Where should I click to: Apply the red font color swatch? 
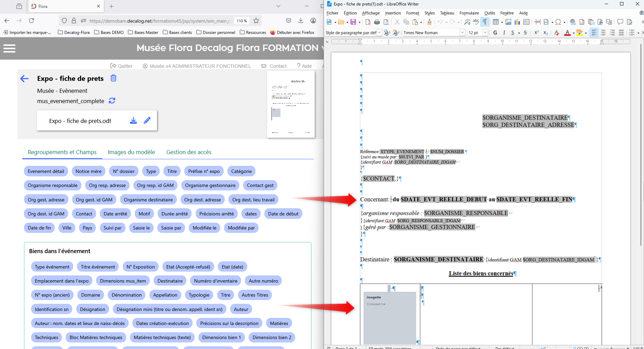(x=567, y=33)
